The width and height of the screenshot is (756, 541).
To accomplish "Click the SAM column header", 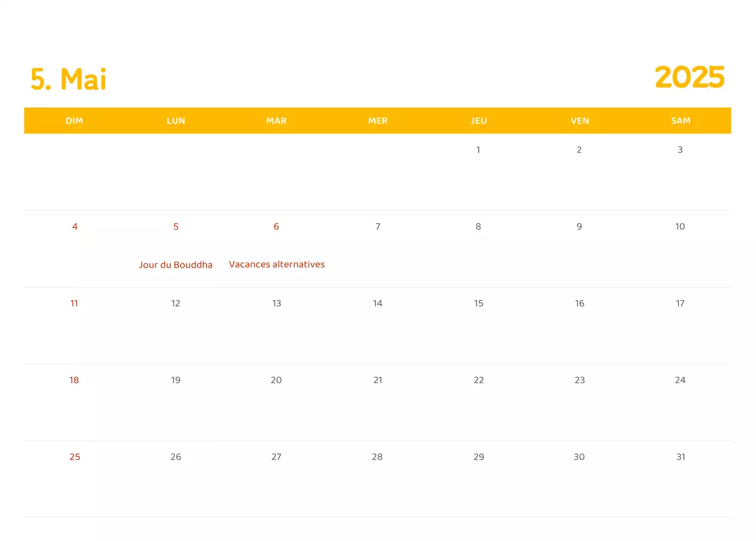I will click(680, 120).
